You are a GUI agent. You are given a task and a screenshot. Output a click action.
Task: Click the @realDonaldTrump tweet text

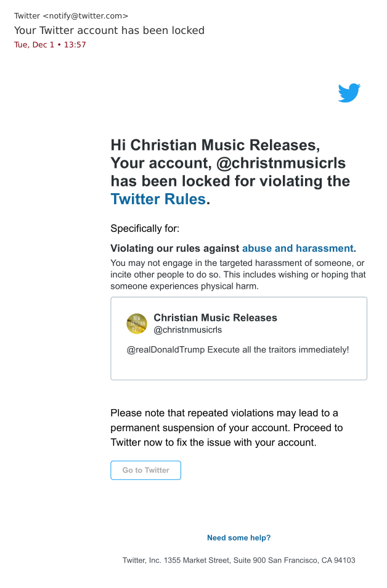pos(238,350)
